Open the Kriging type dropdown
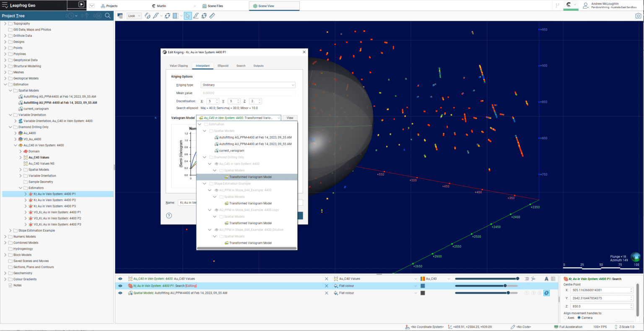 [248, 85]
